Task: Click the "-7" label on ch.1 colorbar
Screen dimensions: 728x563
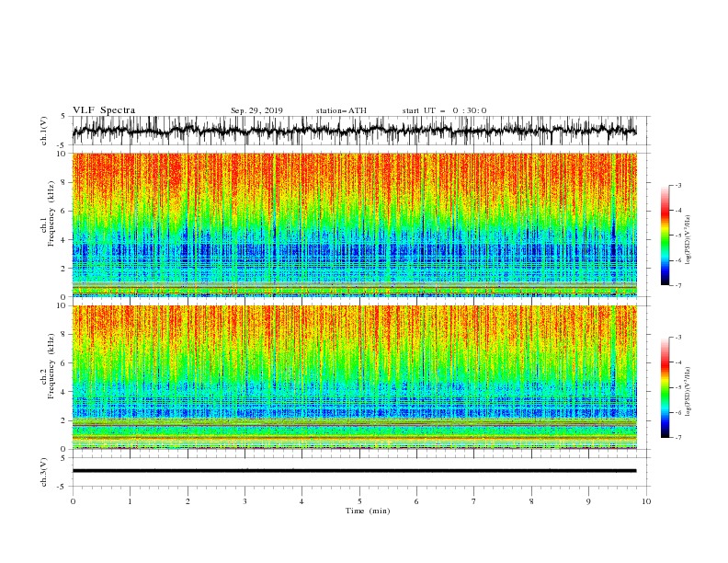Action: (x=678, y=285)
